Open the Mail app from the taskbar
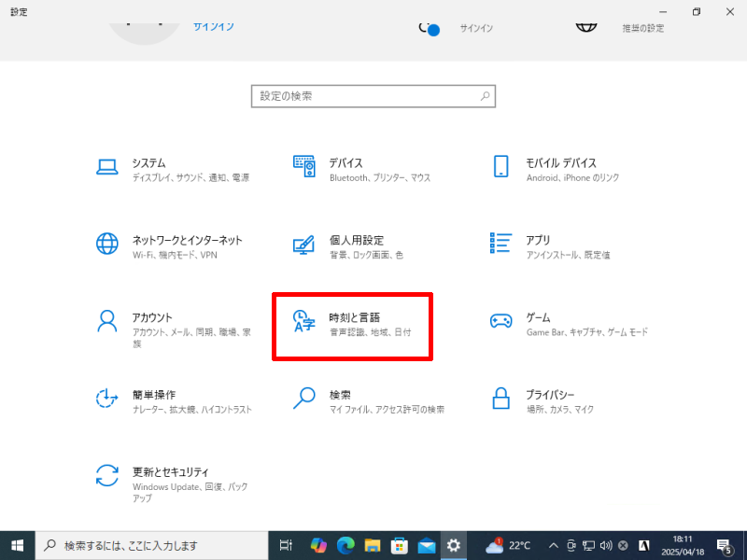This screenshot has width=747, height=560. (x=427, y=545)
